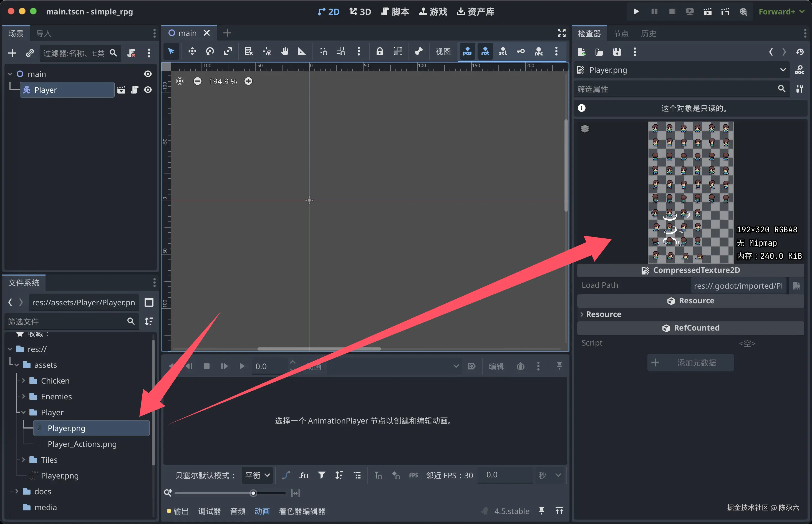Viewport: 812px width, 524px height.
Task: Activate the Pan hand tool
Action: coord(284,52)
